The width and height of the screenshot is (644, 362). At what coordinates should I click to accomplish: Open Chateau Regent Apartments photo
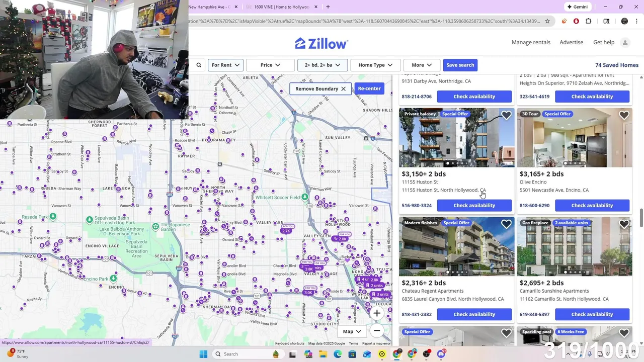coord(457,247)
